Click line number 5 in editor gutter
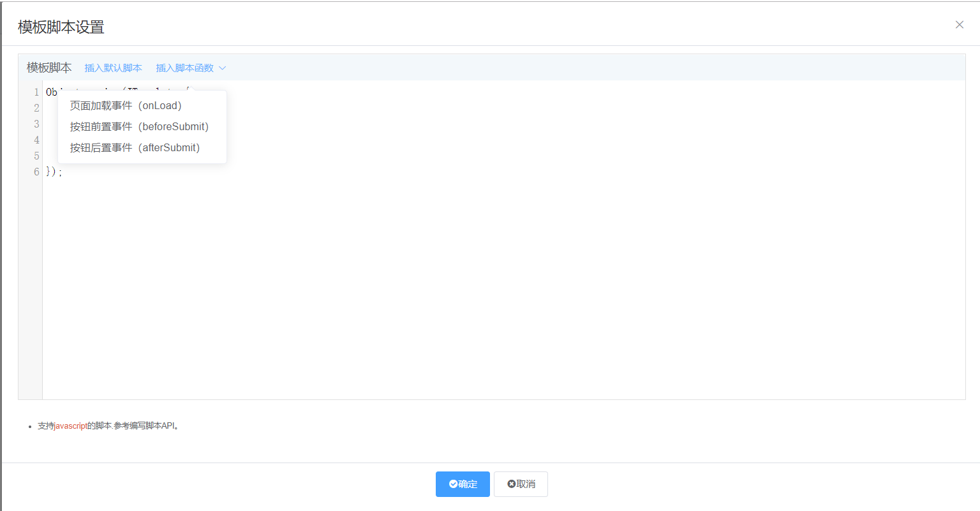Viewport: 980px width, 511px height. [x=36, y=156]
